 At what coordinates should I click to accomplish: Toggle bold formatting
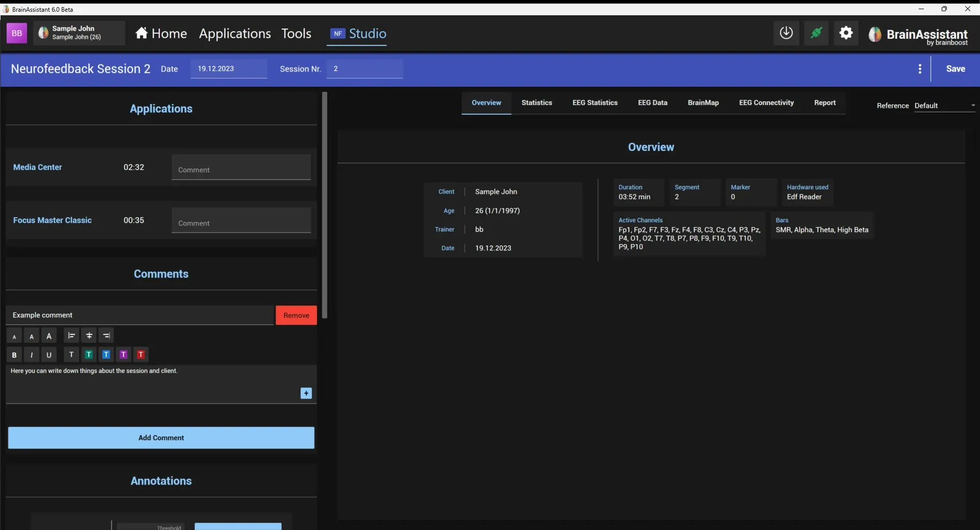click(14, 355)
